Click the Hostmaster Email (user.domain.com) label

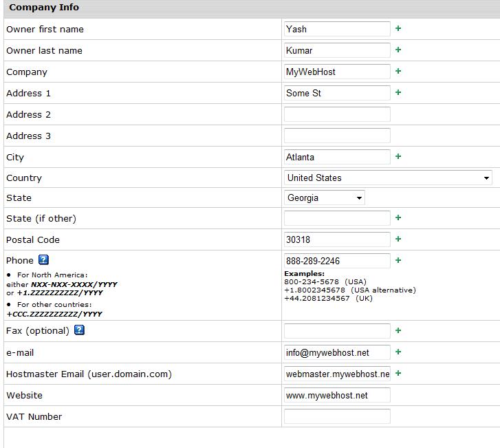coord(89,374)
